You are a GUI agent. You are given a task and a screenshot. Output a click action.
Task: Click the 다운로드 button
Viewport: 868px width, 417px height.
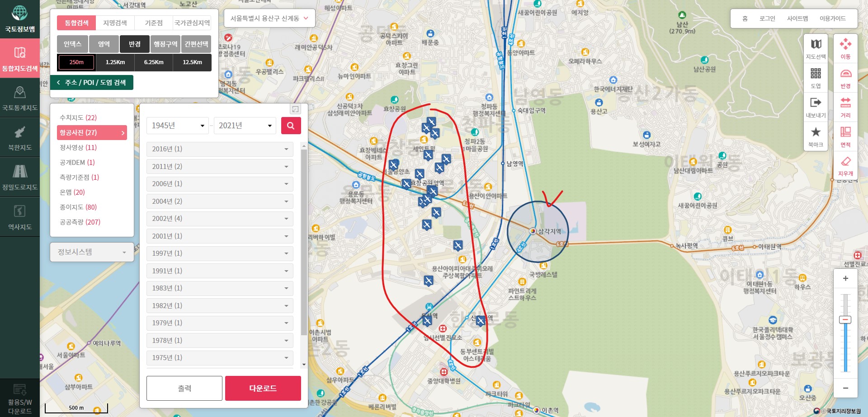pyautogui.click(x=263, y=388)
